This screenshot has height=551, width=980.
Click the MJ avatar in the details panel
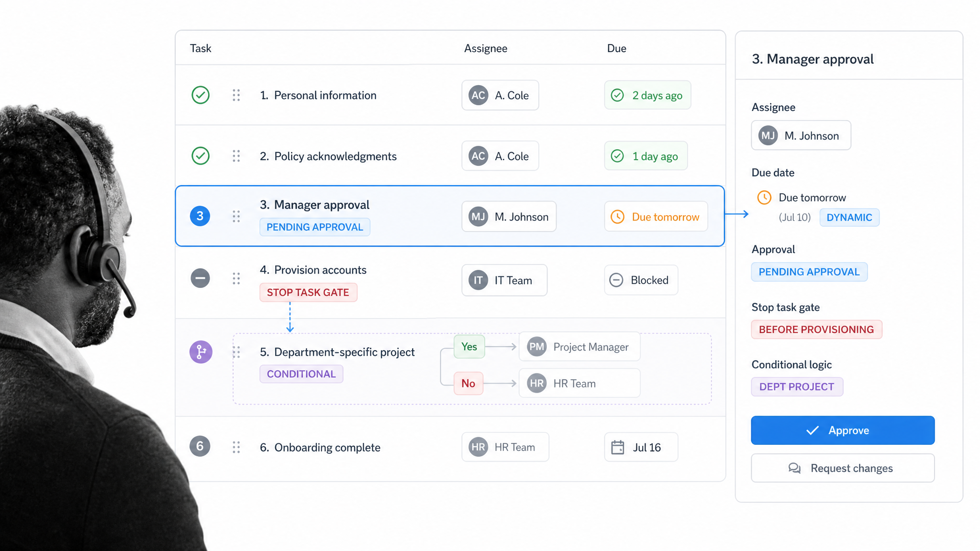point(768,136)
